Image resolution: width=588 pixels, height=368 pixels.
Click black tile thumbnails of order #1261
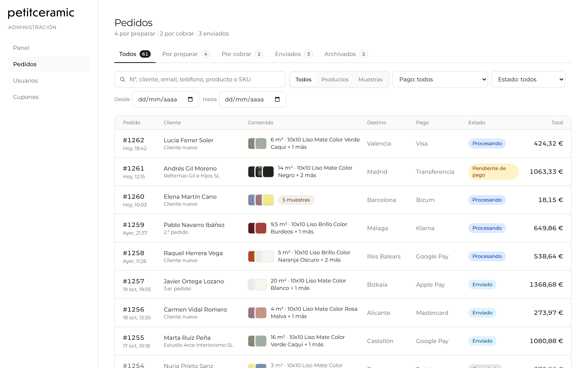261,172
